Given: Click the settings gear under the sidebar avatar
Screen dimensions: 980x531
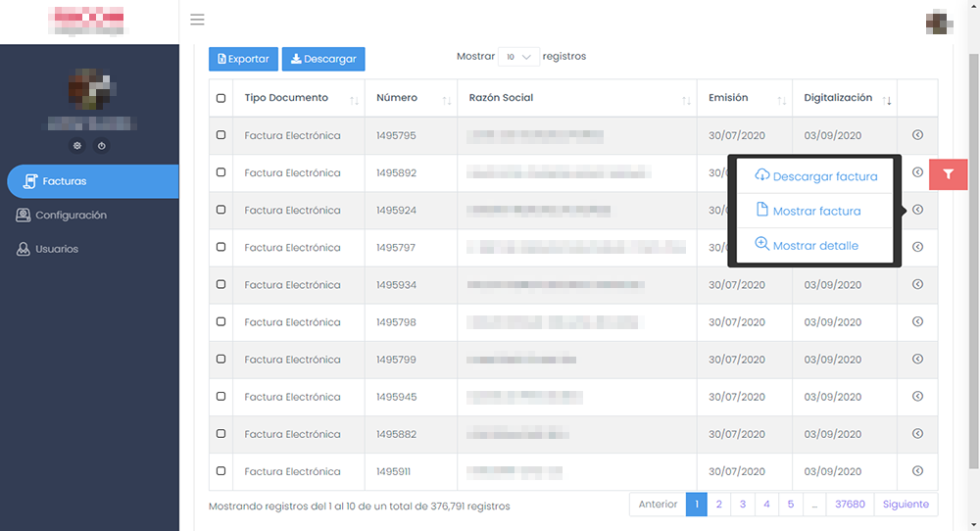Looking at the screenshot, I should pos(76,146).
